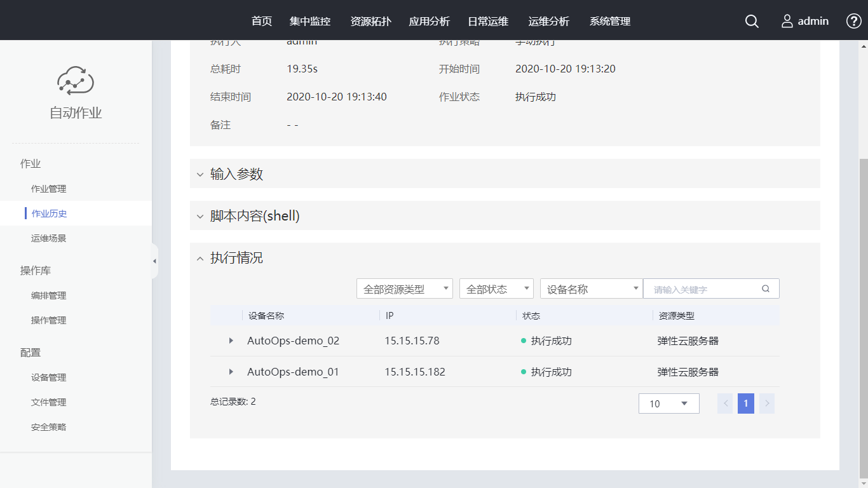
Task: Click the search magnifier icon in top bar
Action: click(x=752, y=21)
